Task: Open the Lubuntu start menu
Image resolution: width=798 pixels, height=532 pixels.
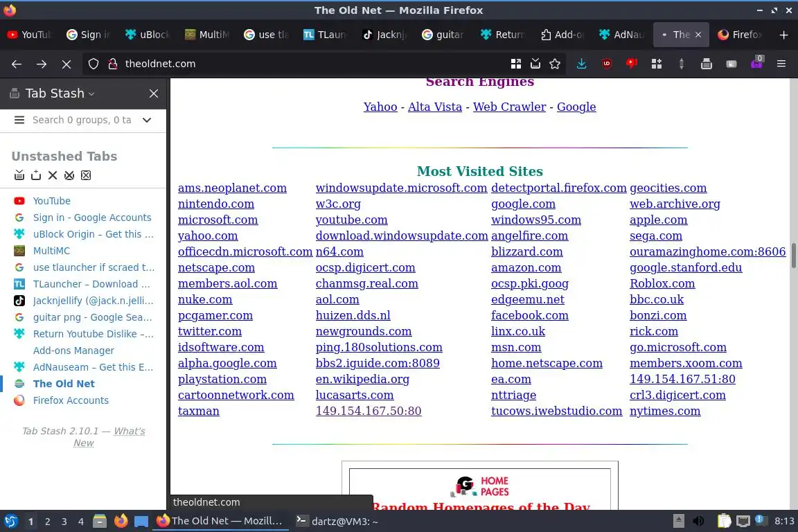Action: coord(10,522)
